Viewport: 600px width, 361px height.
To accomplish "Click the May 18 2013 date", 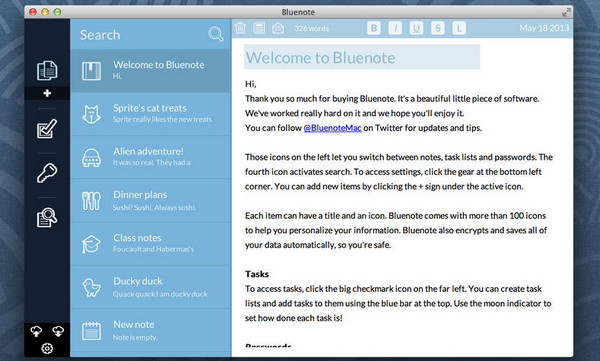I will 544,28.
